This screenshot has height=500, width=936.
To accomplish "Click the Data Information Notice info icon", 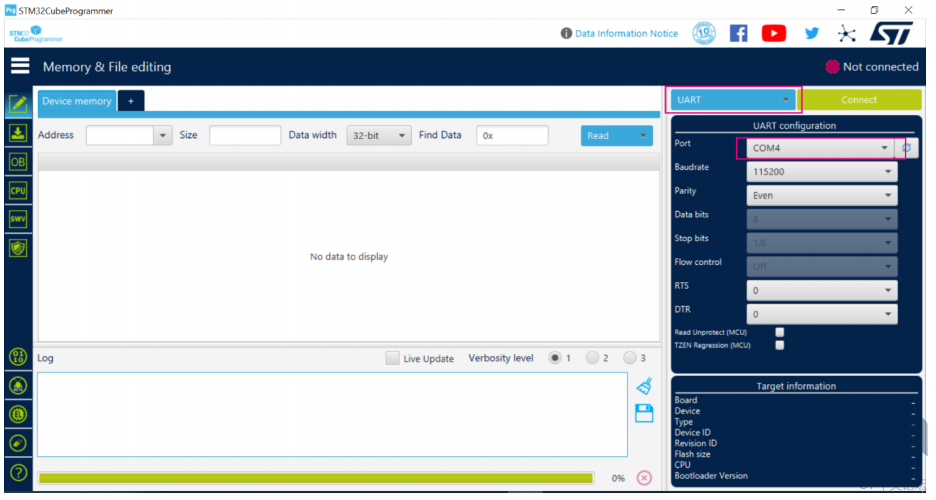I will pyautogui.click(x=566, y=33).
